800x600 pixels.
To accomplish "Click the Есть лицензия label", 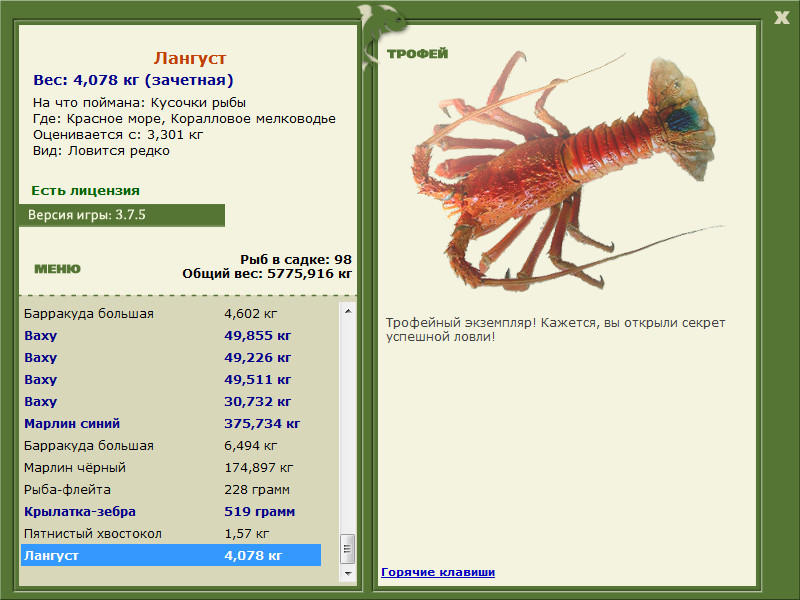I will pos(85,191).
